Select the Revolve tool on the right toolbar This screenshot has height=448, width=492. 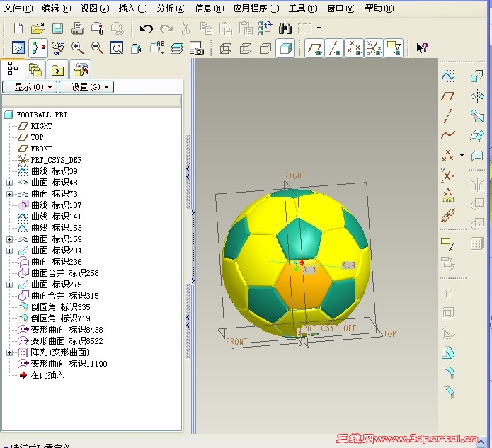[x=477, y=96]
